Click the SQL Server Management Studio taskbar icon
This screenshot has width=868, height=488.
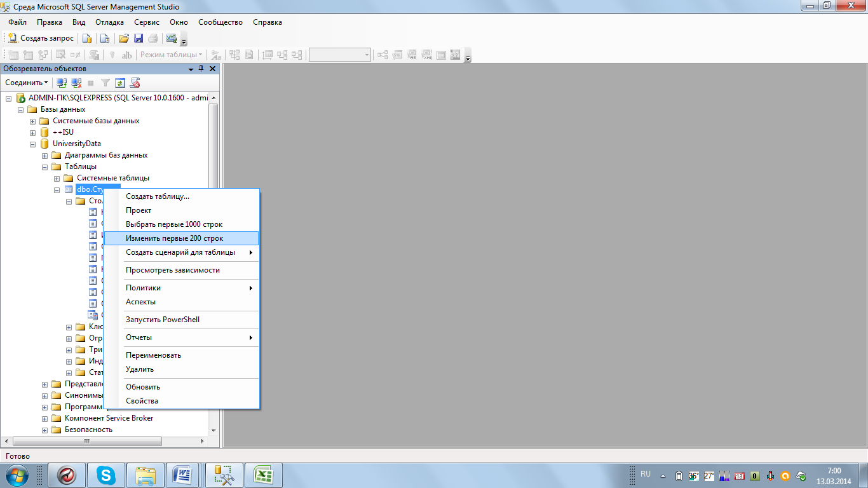pyautogui.click(x=224, y=475)
